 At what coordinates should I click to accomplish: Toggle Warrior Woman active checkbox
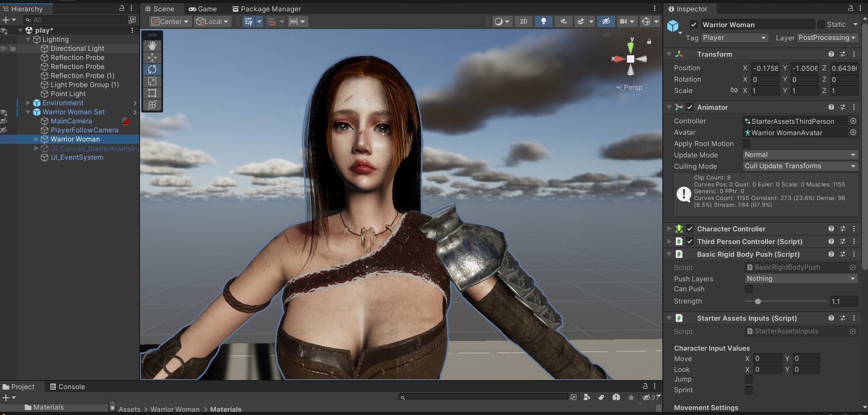pyautogui.click(x=694, y=24)
